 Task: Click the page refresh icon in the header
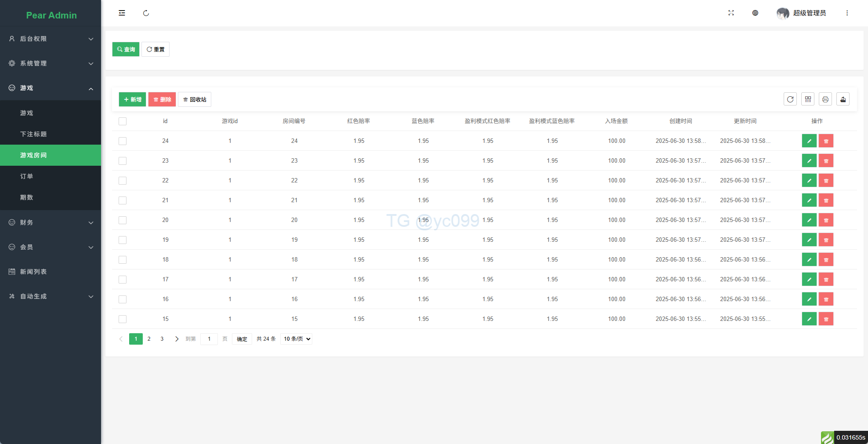(146, 13)
